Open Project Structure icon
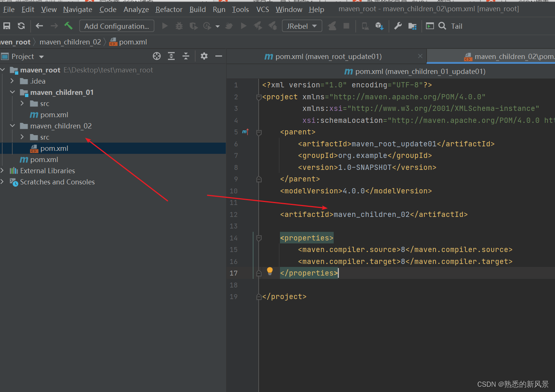555x392 pixels. 412,26
